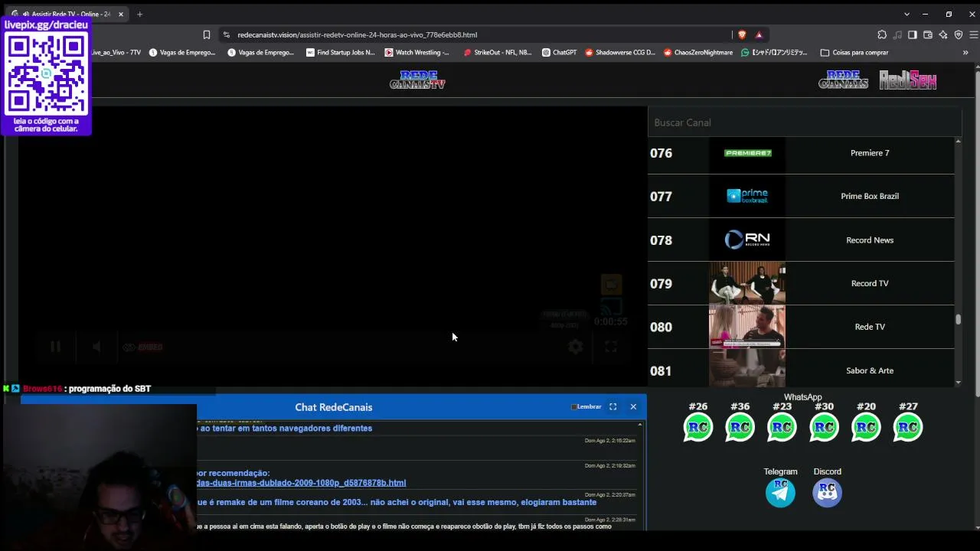The width and height of the screenshot is (980, 551).
Task: Bookmark this page with the bookmark icon
Action: click(207, 34)
